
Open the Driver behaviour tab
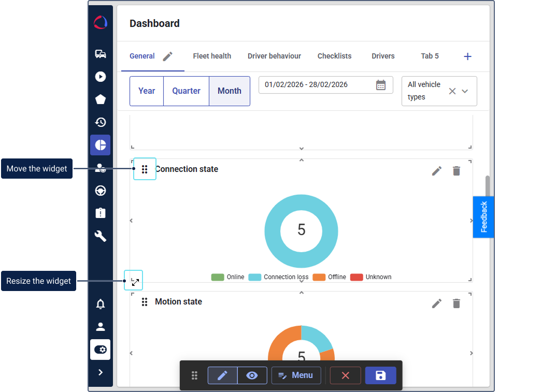(x=274, y=56)
